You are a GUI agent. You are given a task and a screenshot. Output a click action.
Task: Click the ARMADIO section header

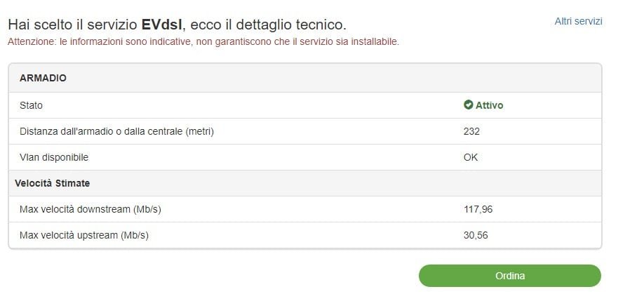point(43,78)
